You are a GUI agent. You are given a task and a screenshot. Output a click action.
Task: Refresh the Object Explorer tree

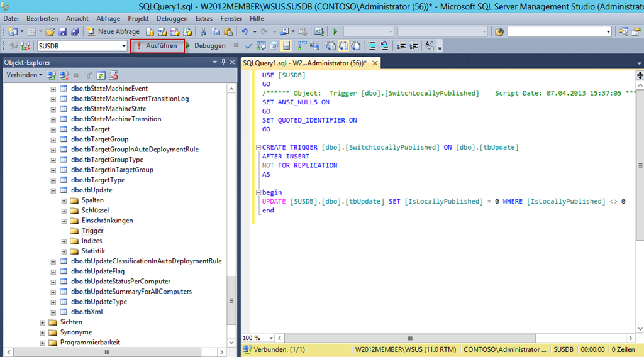pos(101,75)
